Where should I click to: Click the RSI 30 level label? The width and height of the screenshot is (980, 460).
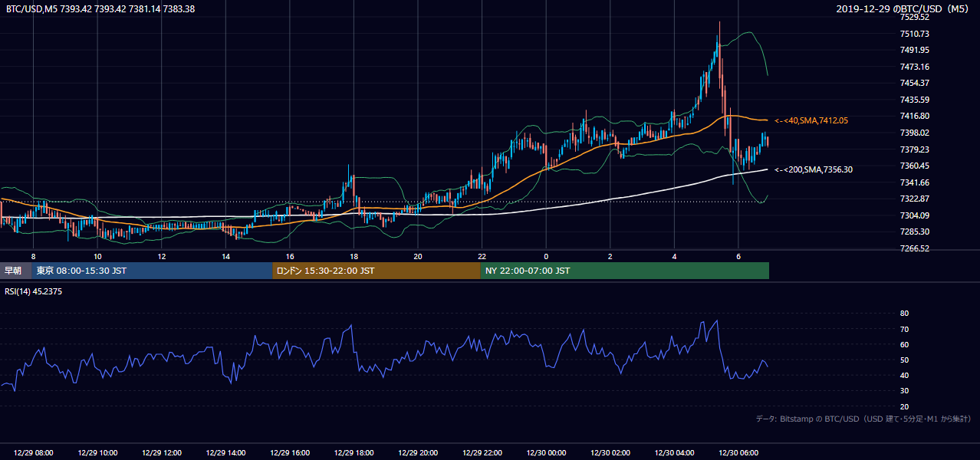[x=904, y=391]
